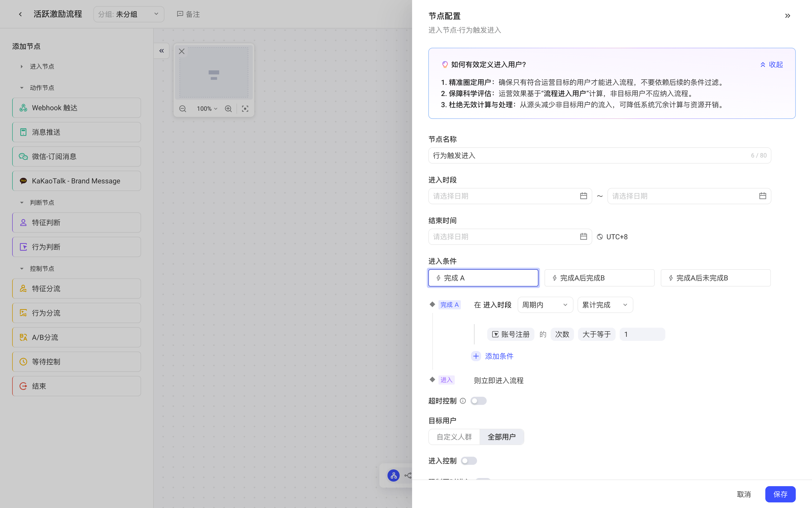
Task: Select the 消息推送 node
Action: point(76,132)
